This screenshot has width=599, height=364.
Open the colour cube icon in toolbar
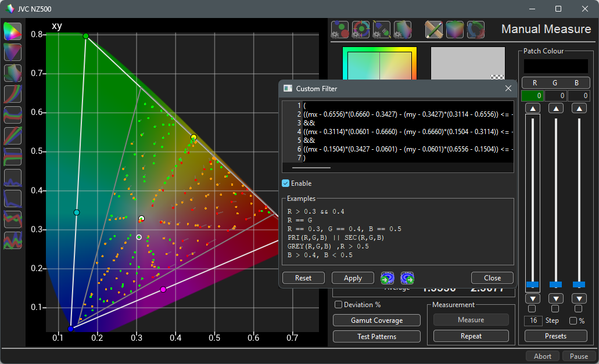coord(455,29)
